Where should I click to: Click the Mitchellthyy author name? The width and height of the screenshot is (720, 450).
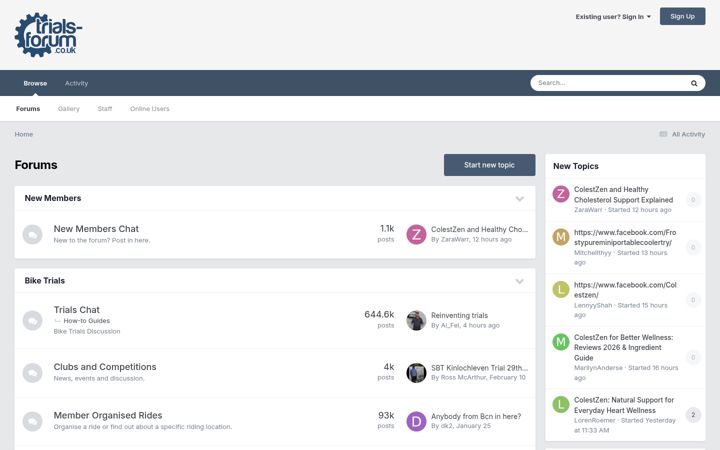click(592, 253)
